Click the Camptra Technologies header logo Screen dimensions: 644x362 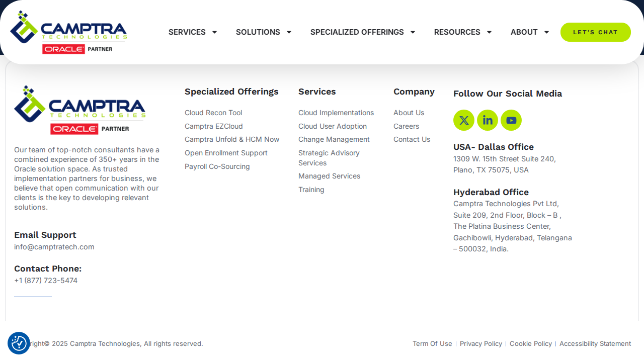pos(68,32)
